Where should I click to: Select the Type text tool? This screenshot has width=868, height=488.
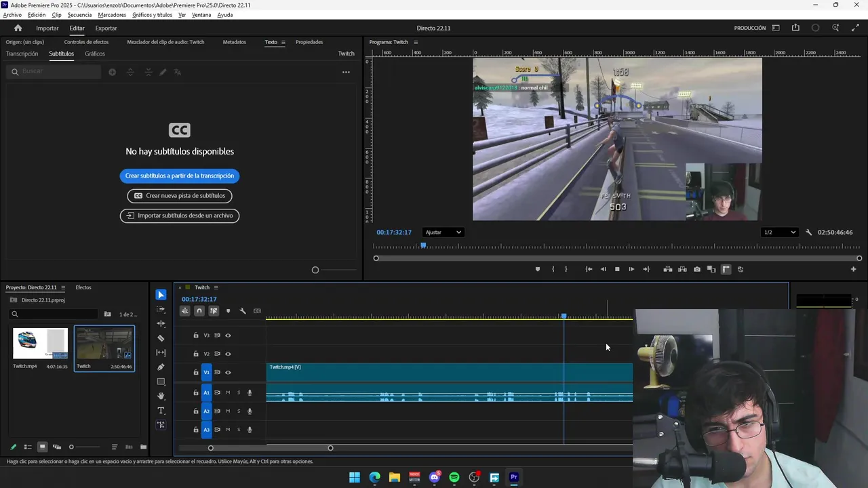pyautogui.click(x=161, y=411)
